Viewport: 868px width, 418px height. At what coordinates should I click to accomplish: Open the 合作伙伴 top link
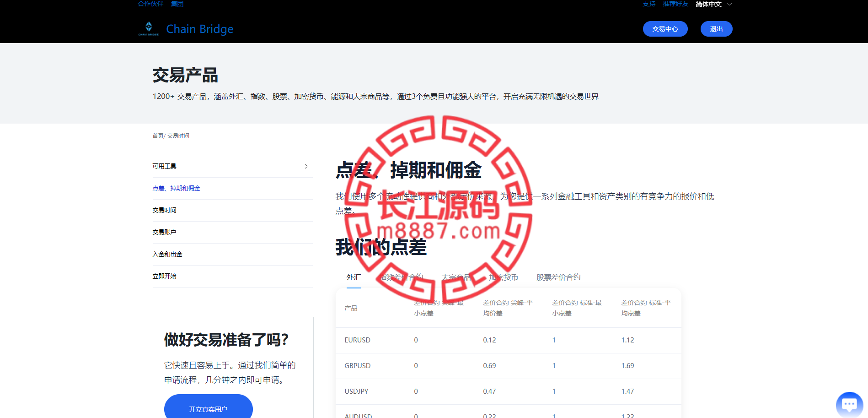151,4
